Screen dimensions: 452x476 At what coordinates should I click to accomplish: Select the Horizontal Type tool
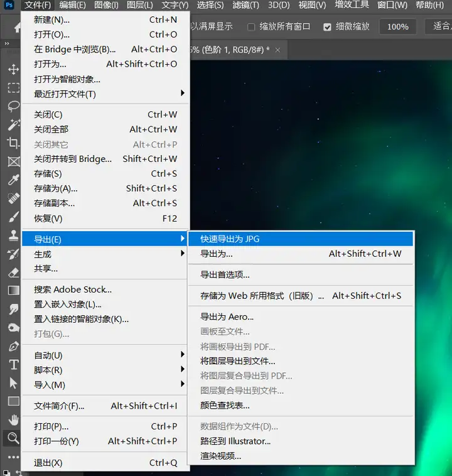13,365
